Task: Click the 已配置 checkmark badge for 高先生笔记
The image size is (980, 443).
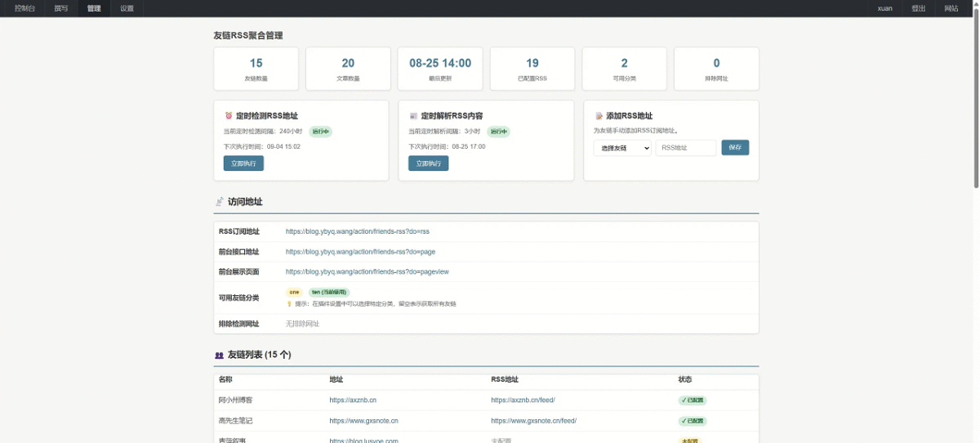Action: pyautogui.click(x=692, y=421)
